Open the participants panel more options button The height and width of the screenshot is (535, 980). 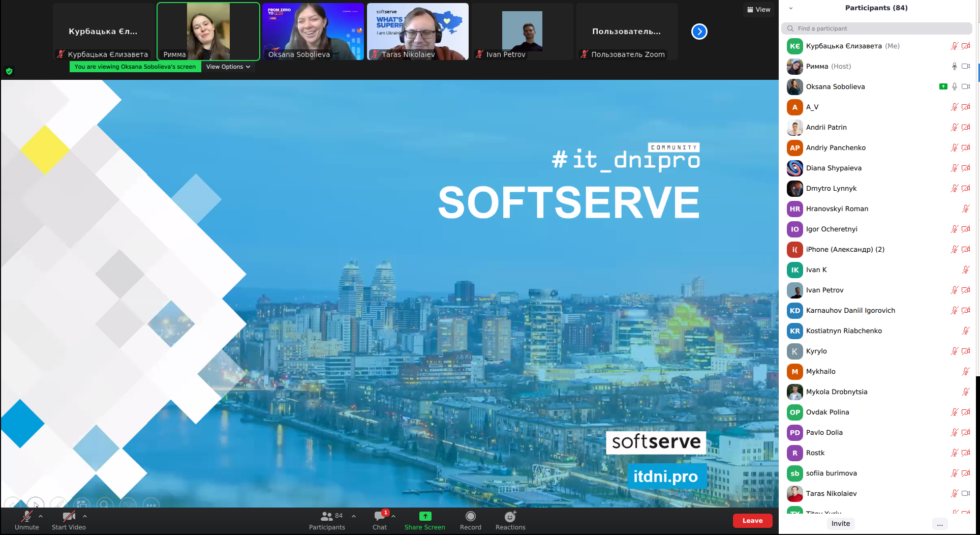click(x=940, y=524)
